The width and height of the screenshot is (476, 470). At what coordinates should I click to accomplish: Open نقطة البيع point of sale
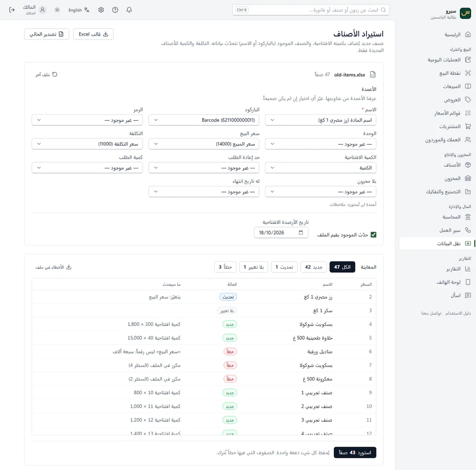pos(455,73)
